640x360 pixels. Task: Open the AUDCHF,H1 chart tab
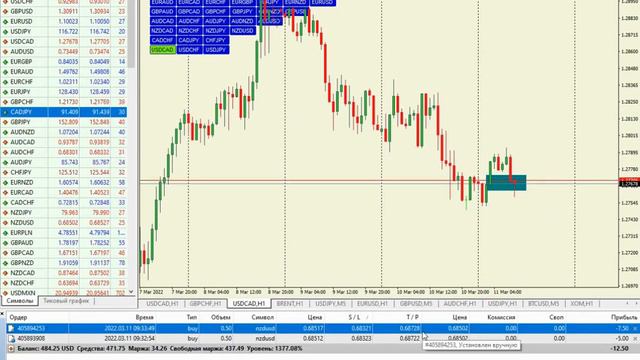460,304
